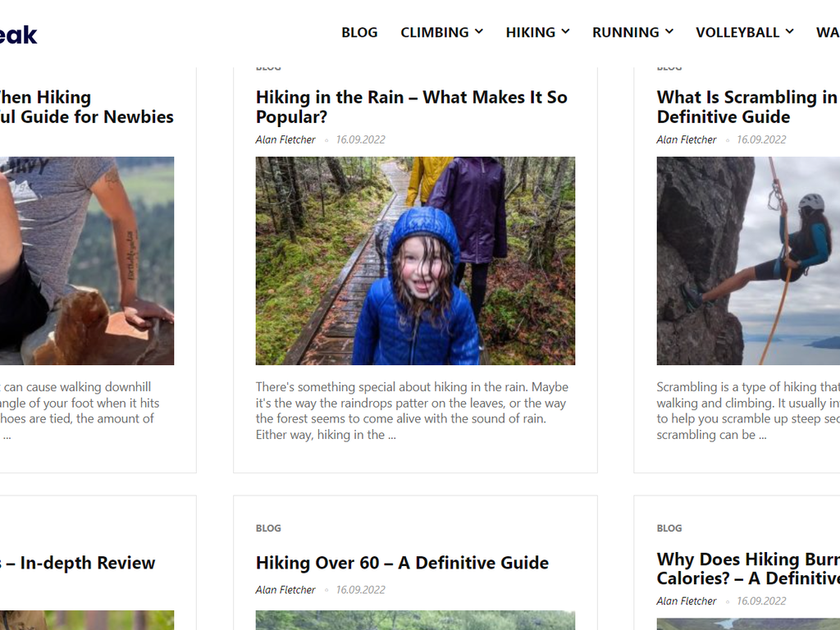The height and width of the screenshot is (630, 840).
Task: Expand the Volleyball menu chevron
Action: tap(789, 32)
